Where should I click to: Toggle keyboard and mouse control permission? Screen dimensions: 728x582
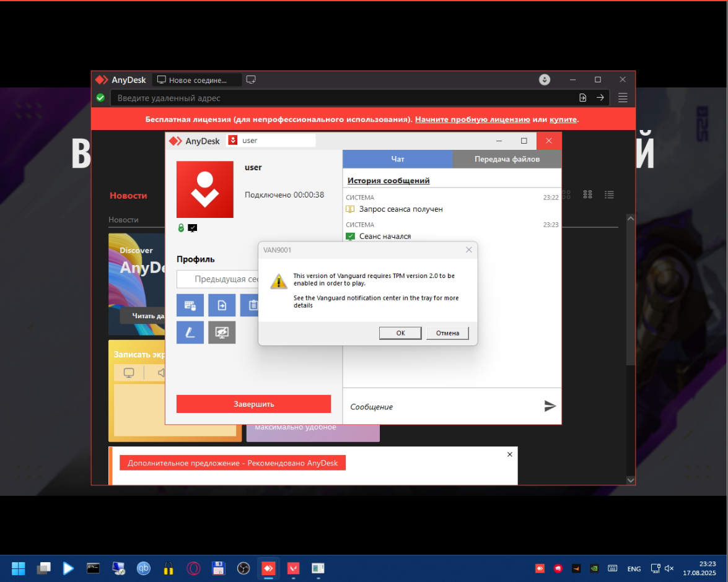tap(190, 305)
